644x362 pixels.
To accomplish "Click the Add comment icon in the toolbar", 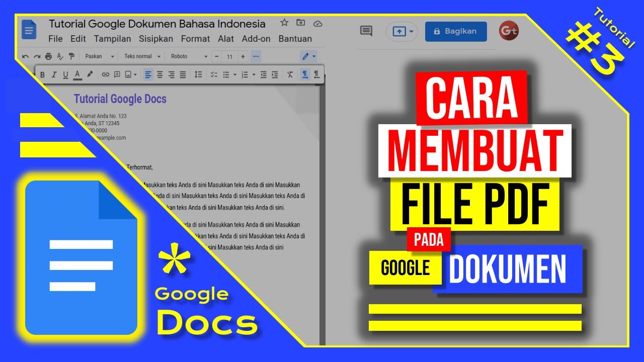I will pos(117,74).
